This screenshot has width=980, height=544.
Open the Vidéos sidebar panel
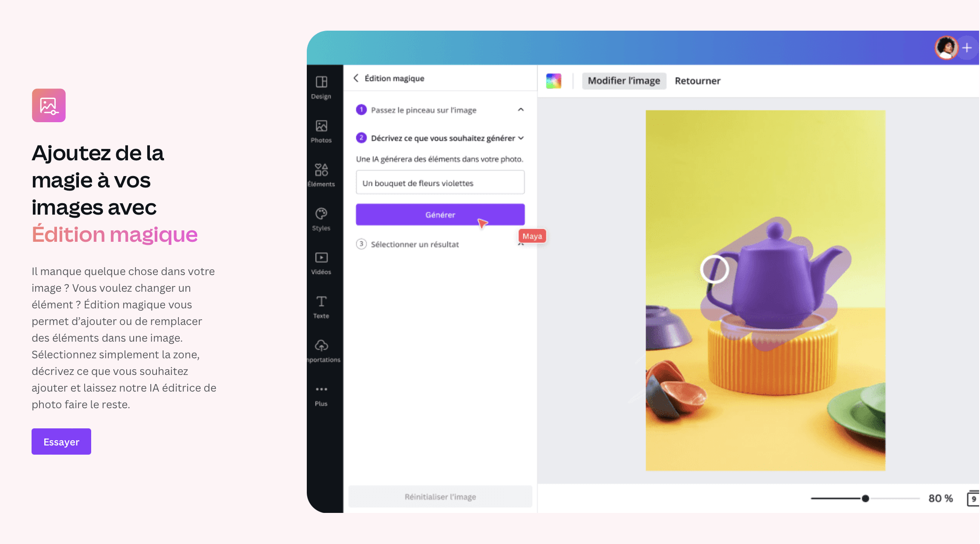click(321, 263)
